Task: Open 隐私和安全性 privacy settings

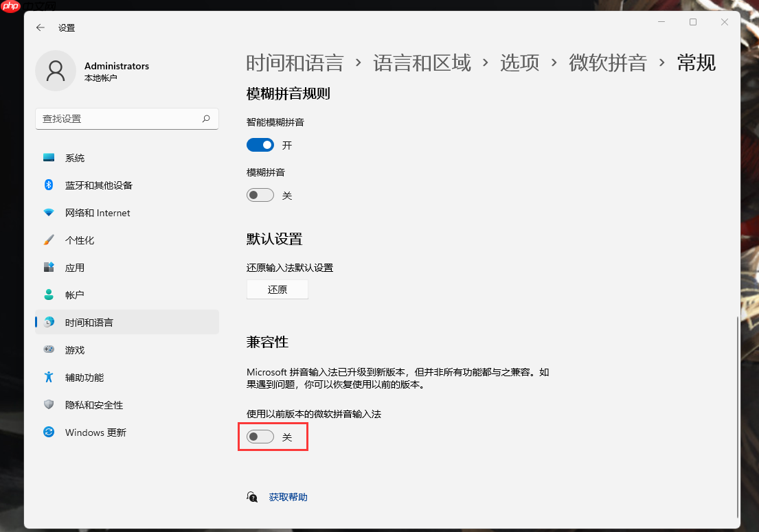Action: point(49,405)
